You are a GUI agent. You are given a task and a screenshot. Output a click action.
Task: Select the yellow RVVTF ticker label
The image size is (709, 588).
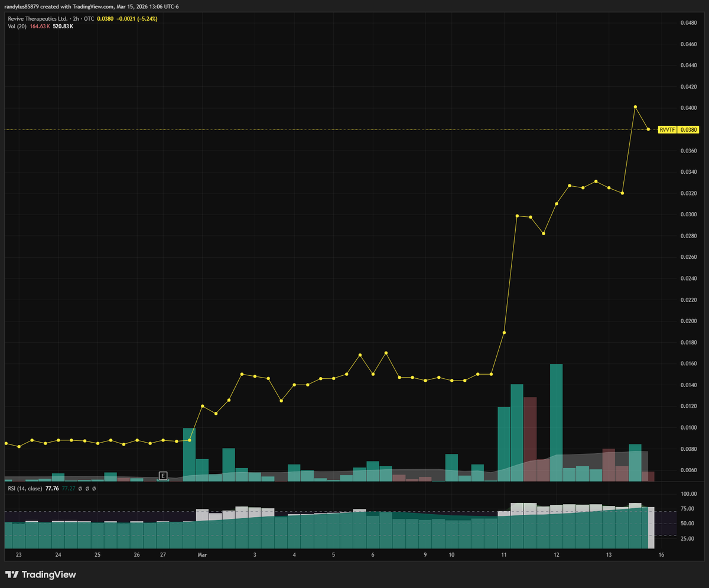coord(667,129)
